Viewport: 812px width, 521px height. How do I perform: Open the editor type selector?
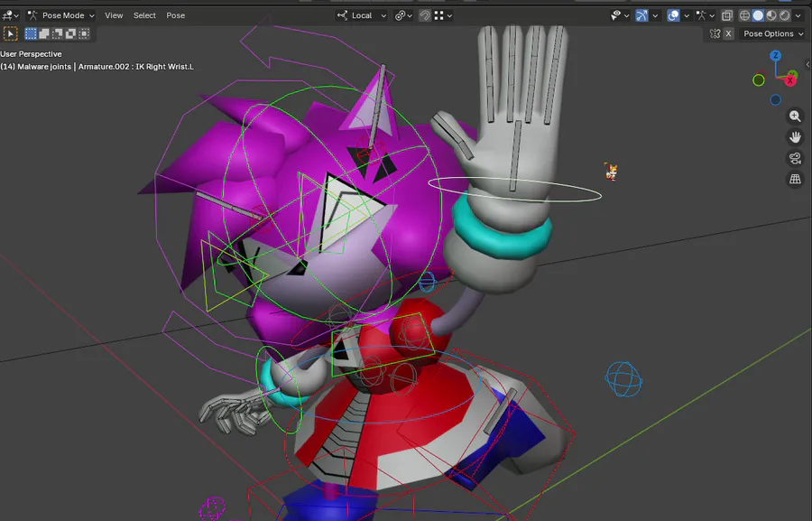[x=10, y=15]
